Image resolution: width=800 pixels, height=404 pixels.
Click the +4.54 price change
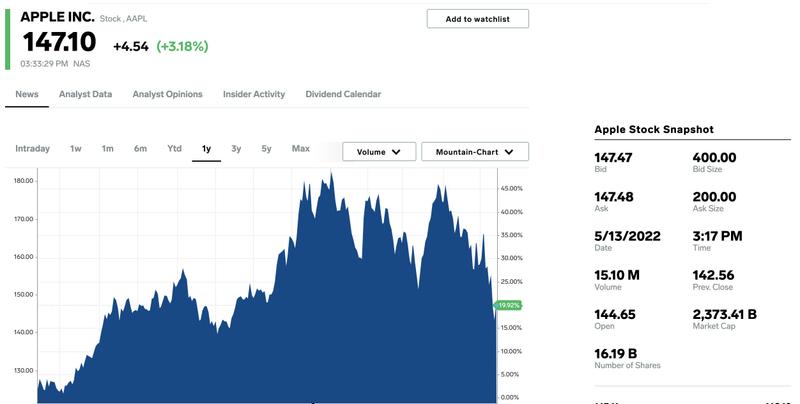coord(131,46)
